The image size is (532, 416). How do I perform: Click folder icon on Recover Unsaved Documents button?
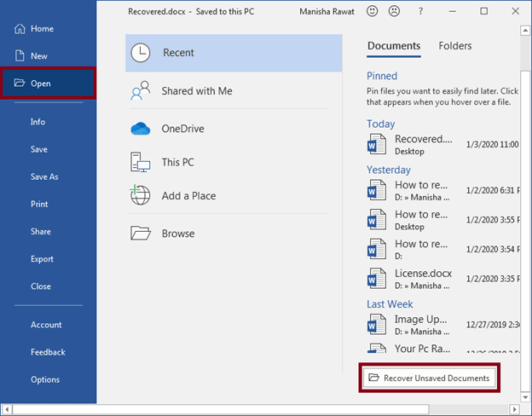coord(374,378)
